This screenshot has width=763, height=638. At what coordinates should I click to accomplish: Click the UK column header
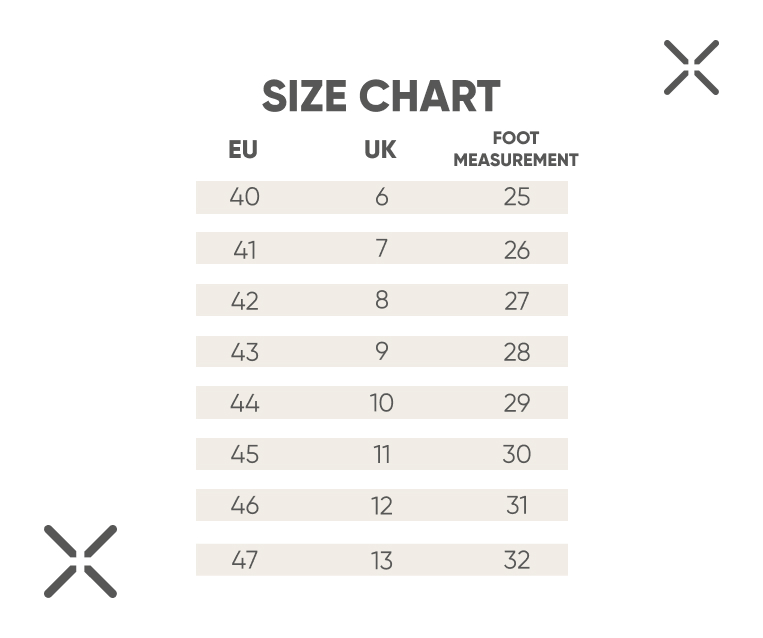point(380,149)
